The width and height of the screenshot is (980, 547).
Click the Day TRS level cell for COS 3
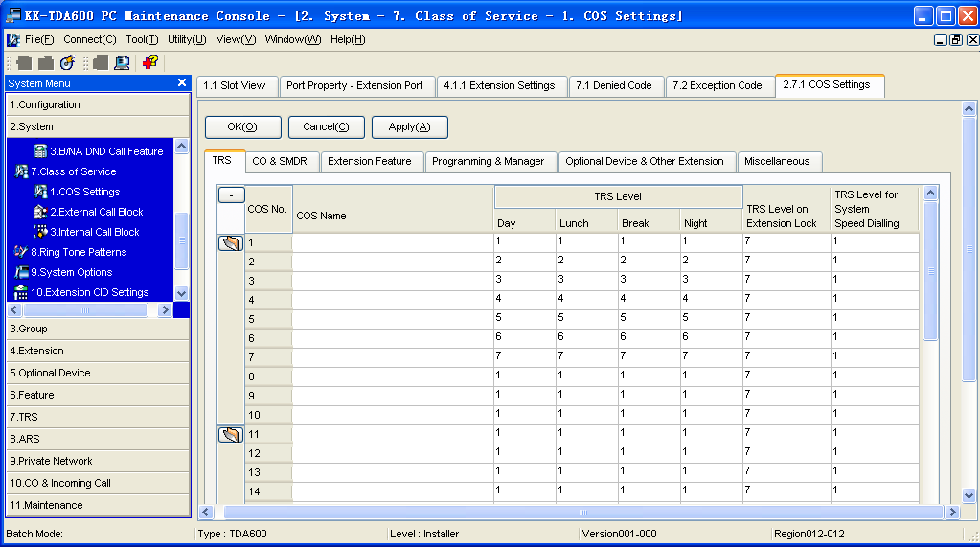click(525, 281)
